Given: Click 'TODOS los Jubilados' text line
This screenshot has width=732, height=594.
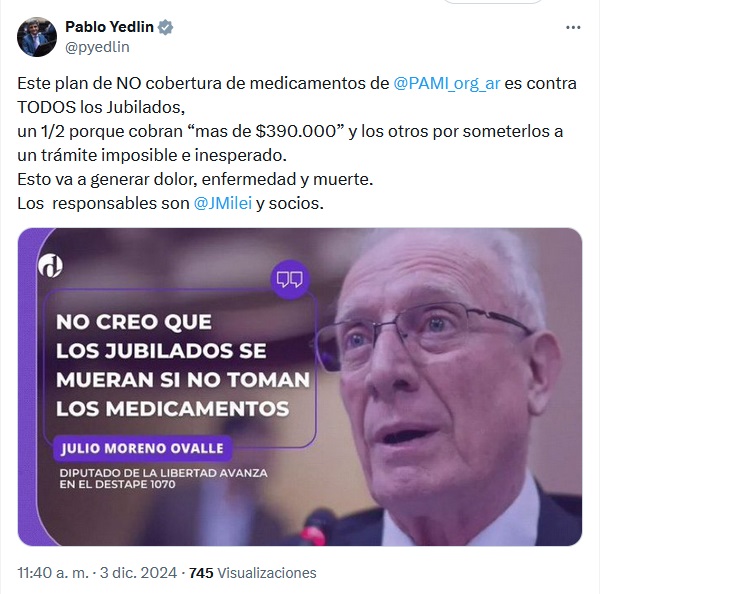Looking at the screenshot, I should click(x=101, y=107).
